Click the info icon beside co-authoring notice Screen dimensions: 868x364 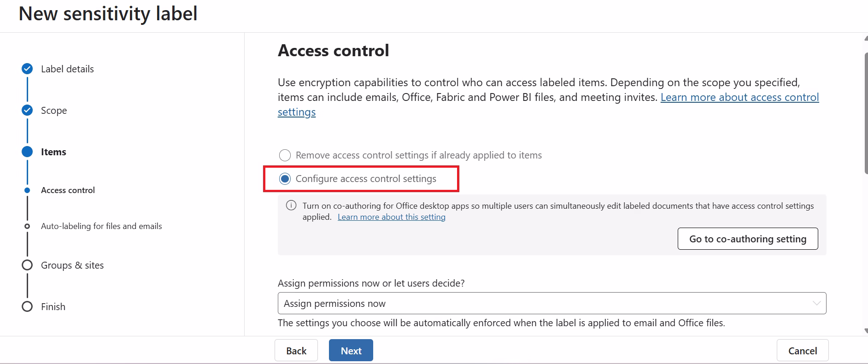point(291,205)
